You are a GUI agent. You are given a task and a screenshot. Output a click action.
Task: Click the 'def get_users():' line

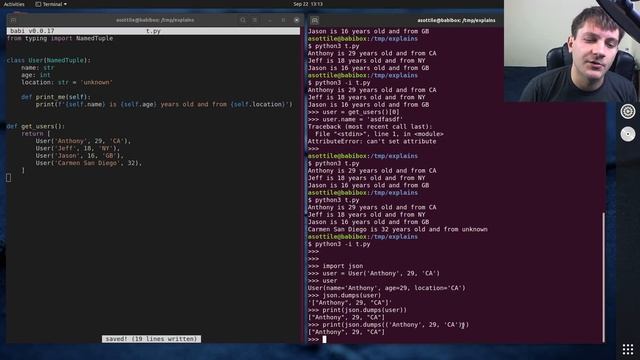pyautogui.click(x=36, y=127)
